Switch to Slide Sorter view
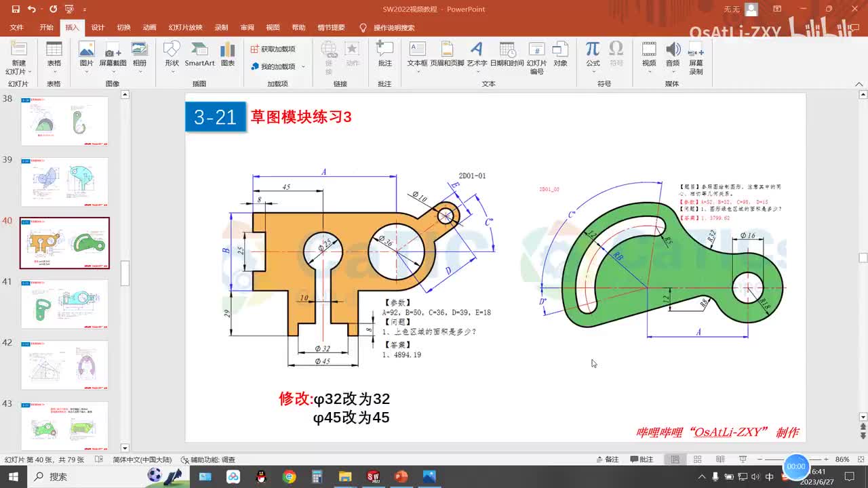868x488 pixels. click(697, 460)
